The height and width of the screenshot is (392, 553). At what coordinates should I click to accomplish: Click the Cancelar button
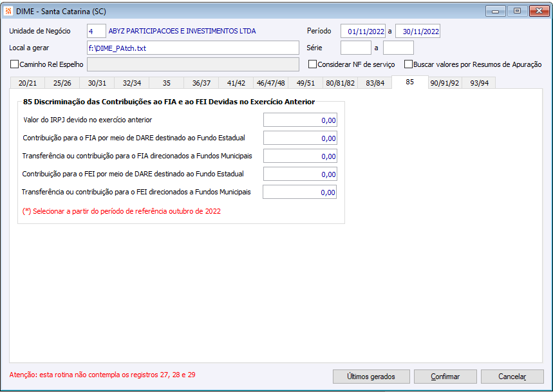[x=512, y=377]
